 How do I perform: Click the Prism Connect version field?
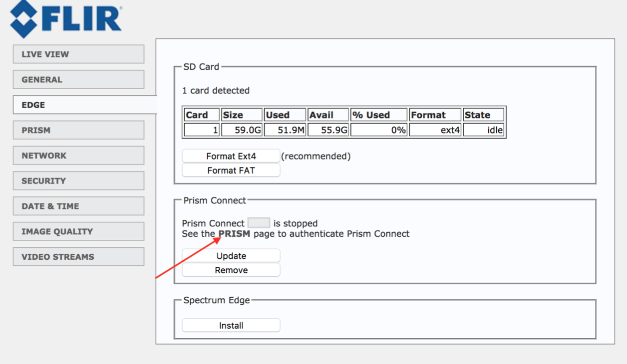259,223
